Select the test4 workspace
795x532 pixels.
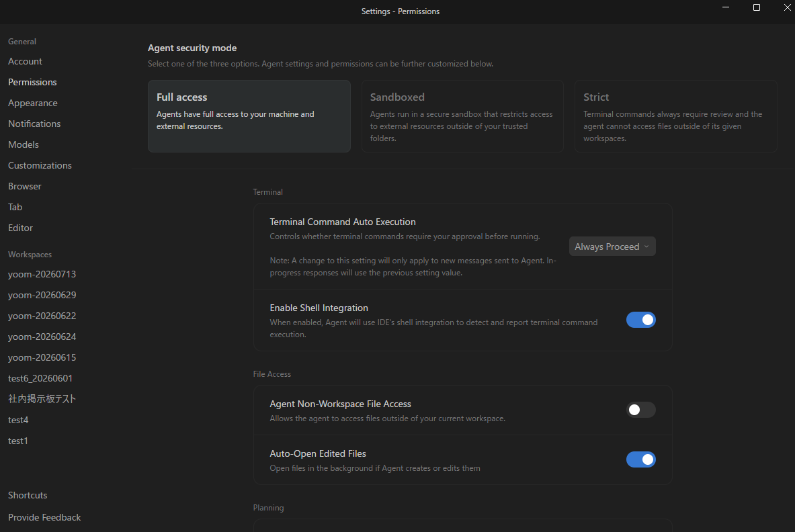click(x=18, y=420)
